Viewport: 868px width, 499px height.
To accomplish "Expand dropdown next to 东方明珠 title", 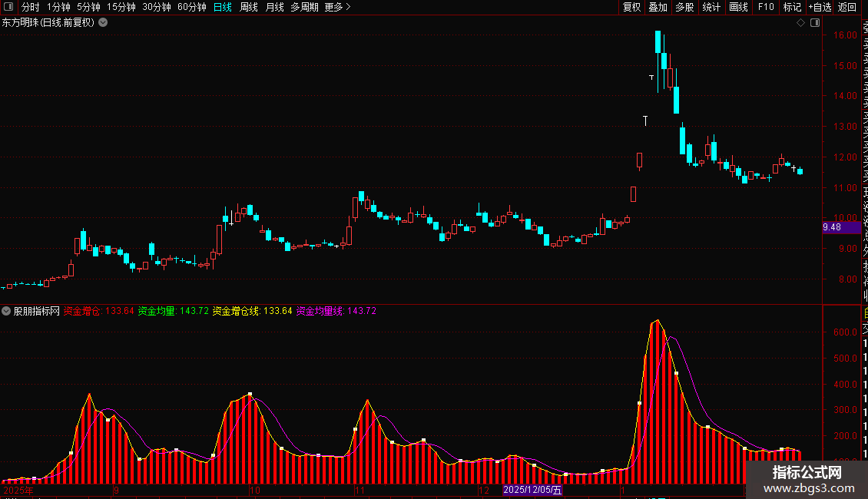I will click(103, 23).
